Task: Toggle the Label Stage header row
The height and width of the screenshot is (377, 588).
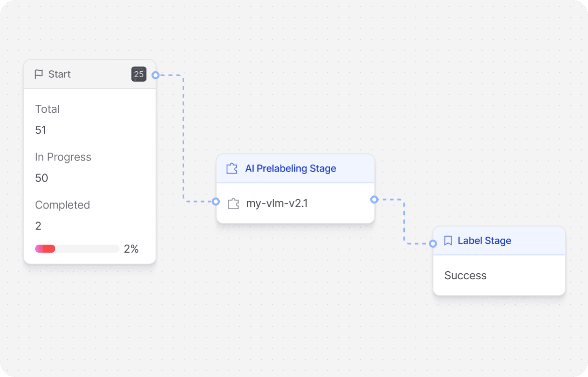Action: 499,241
